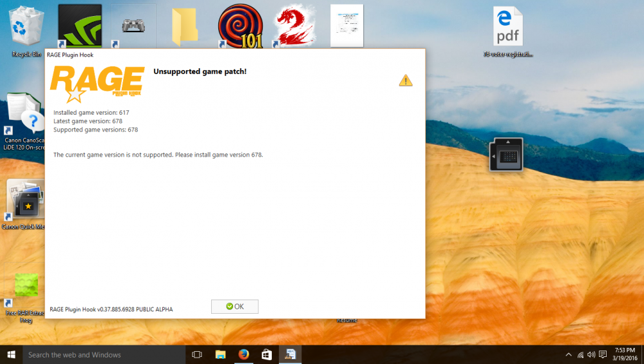This screenshot has height=364, width=644.
Task: Open the yellow folder on desktop
Action: (x=184, y=26)
